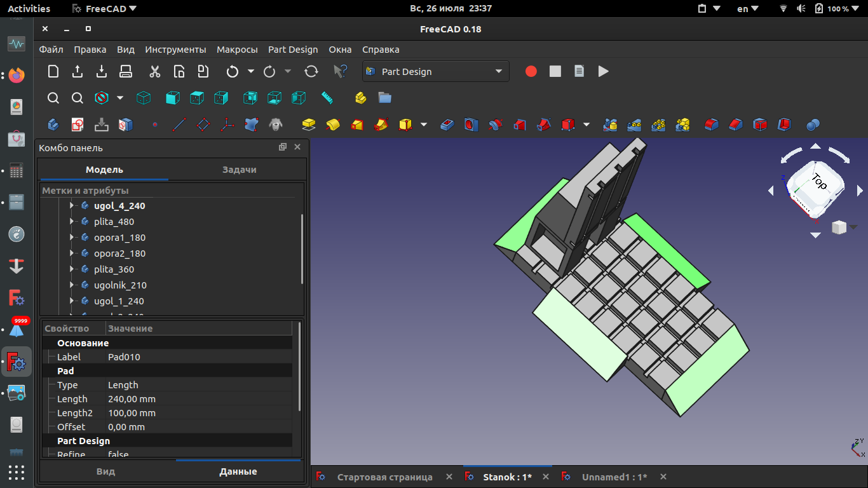Click the Refresh recompute icon

pyautogui.click(x=311, y=72)
